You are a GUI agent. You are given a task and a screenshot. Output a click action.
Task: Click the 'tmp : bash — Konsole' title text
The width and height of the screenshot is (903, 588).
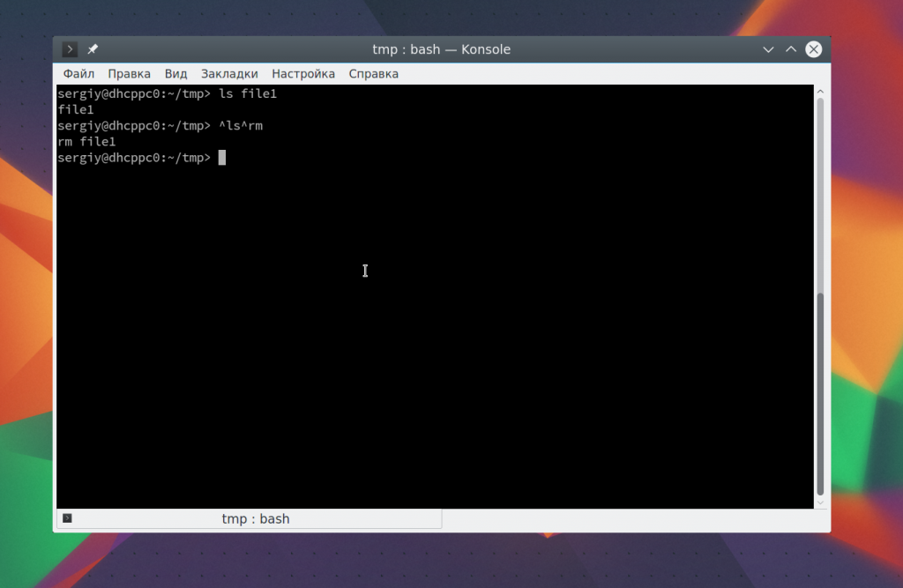coord(441,49)
